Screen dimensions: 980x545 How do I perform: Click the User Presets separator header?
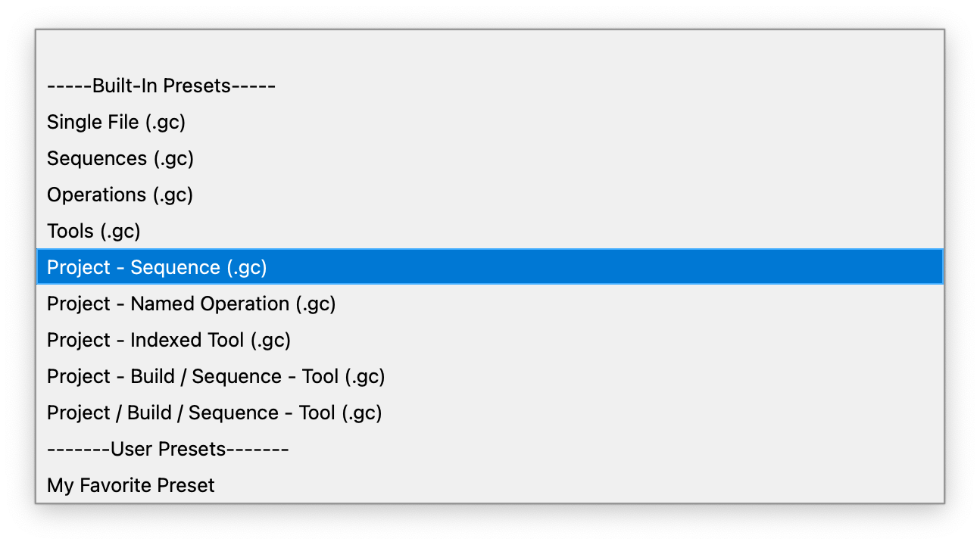[x=168, y=449]
